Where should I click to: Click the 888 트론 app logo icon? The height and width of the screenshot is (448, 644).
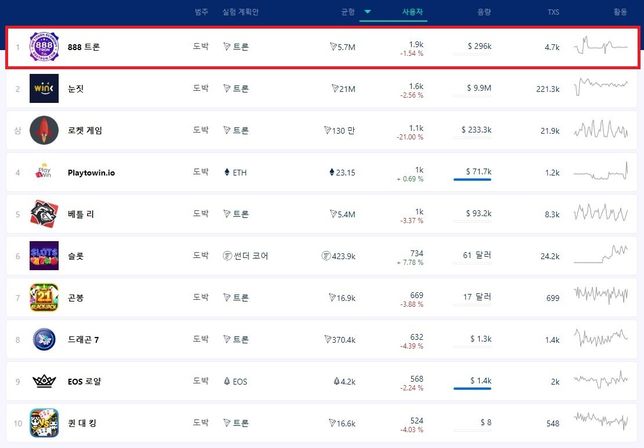pyautogui.click(x=44, y=47)
